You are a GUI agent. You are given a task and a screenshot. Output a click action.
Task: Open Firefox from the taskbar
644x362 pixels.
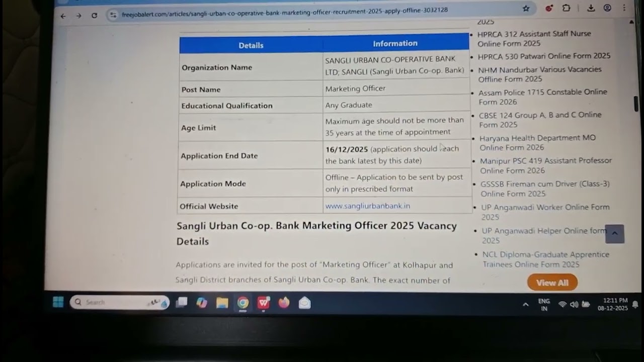point(284,303)
